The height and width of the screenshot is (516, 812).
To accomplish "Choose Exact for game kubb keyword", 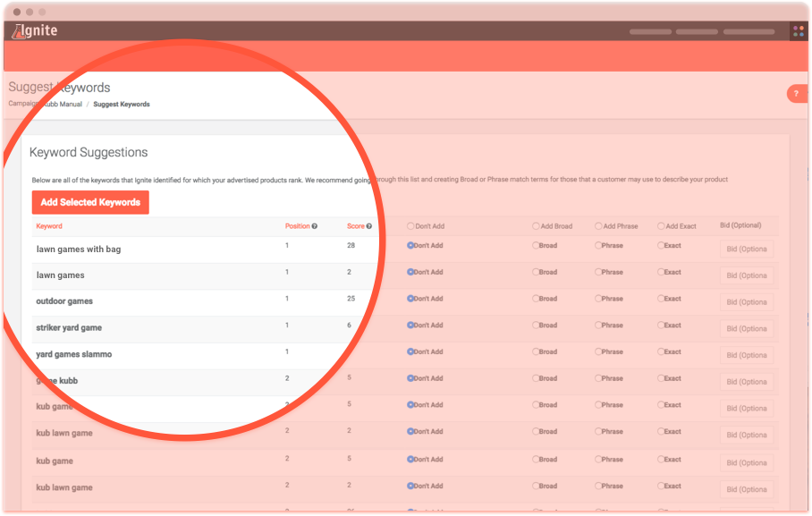I will click(661, 378).
